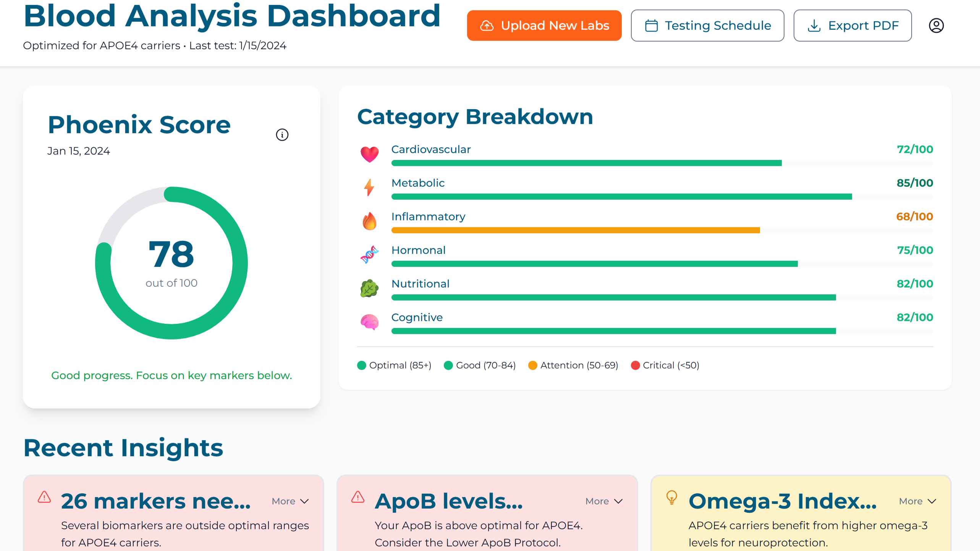Image resolution: width=980 pixels, height=551 pixels.
Task: Click the Metabolic lightning bolt icon
Action: (369, 187)
